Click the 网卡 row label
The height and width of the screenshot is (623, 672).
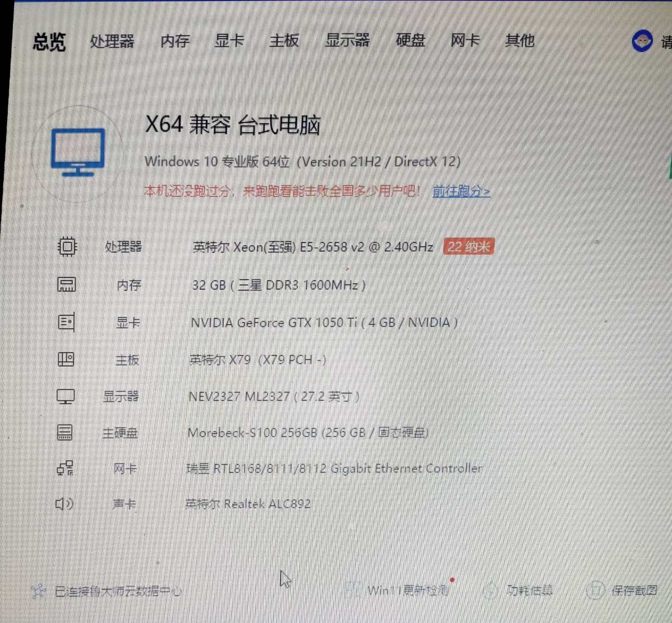tap(125, 469)
